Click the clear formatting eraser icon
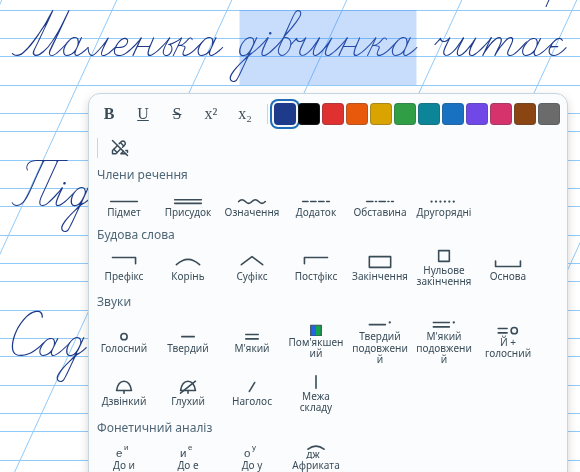The height and width of the screenshot is (472, 580). coord(119,148)
